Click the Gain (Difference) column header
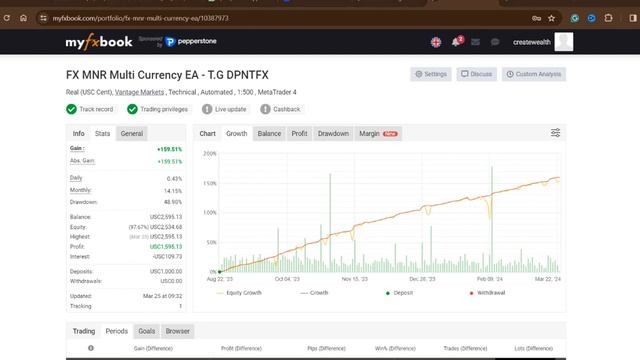 (x=153, y=349)
